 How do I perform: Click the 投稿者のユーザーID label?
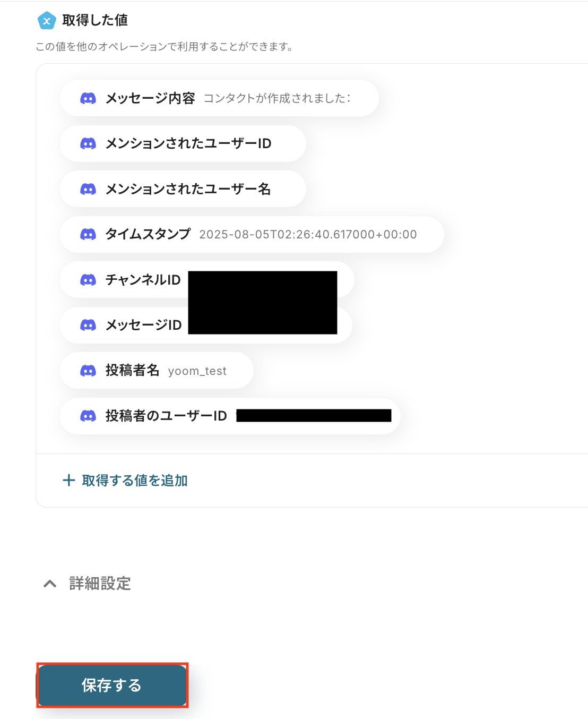click(x=166, y=416)
